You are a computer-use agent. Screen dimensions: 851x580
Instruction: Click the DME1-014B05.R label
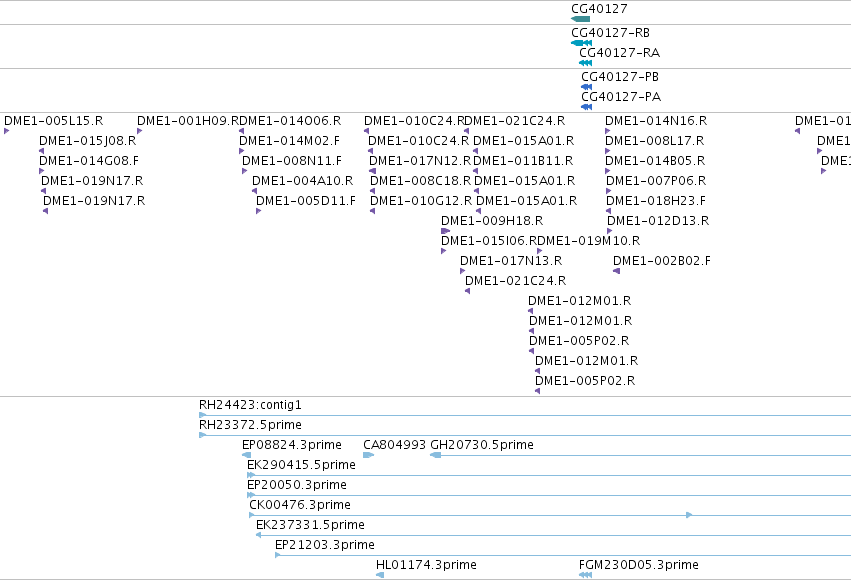pos(655,161)
